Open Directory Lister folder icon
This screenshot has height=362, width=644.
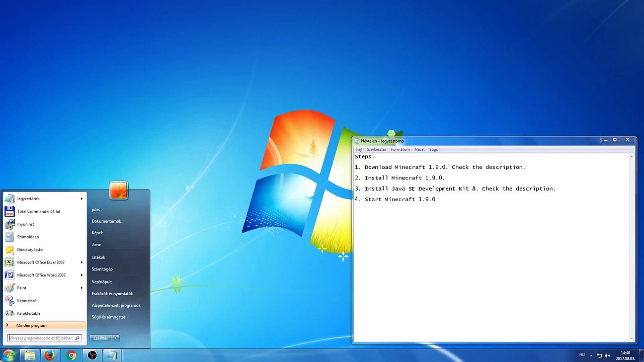(x=10, y=249)
